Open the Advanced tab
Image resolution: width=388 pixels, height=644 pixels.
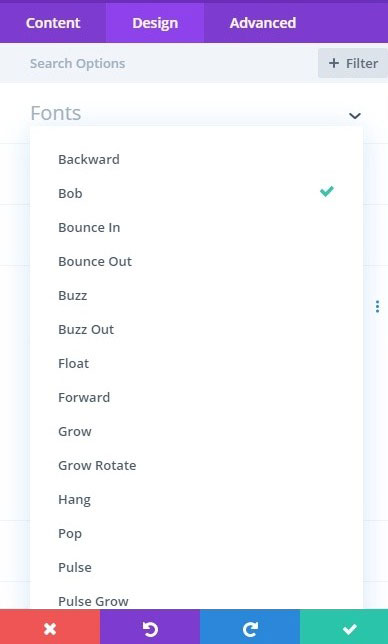tap(263, 23)
